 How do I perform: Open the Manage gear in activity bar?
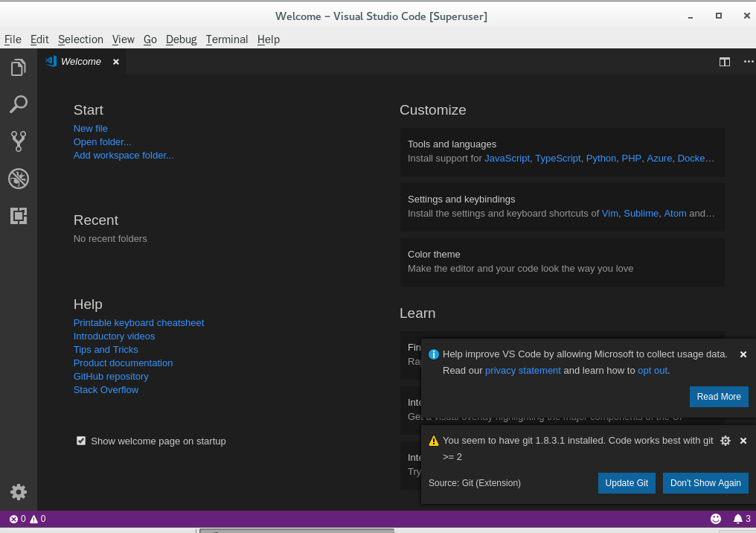(19, 492)
